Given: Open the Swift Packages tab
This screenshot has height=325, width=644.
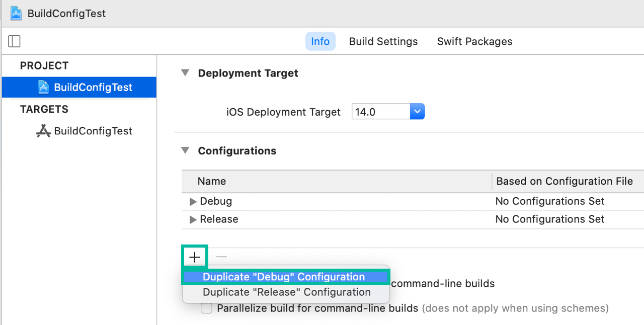Looking at the screenshot, I should [474, 41].
